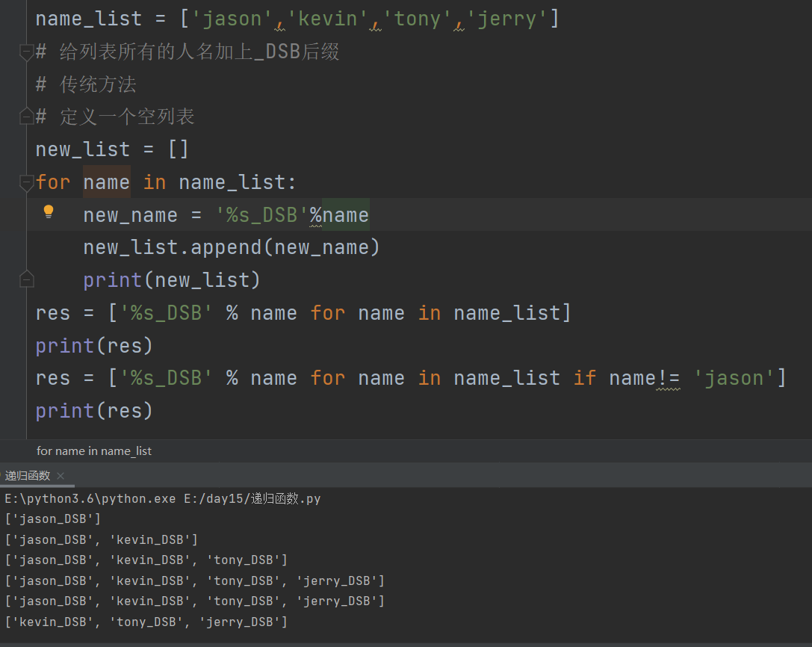
Task: Click the string 'tony' in name_list
Action: (x=417, y=19)
